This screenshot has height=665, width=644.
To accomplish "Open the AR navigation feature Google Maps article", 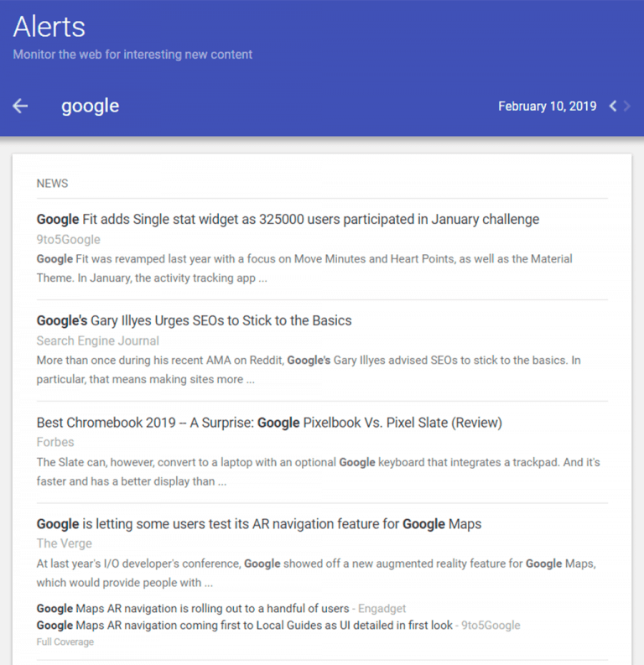I will pyautogui.click(x=259, y=524).
